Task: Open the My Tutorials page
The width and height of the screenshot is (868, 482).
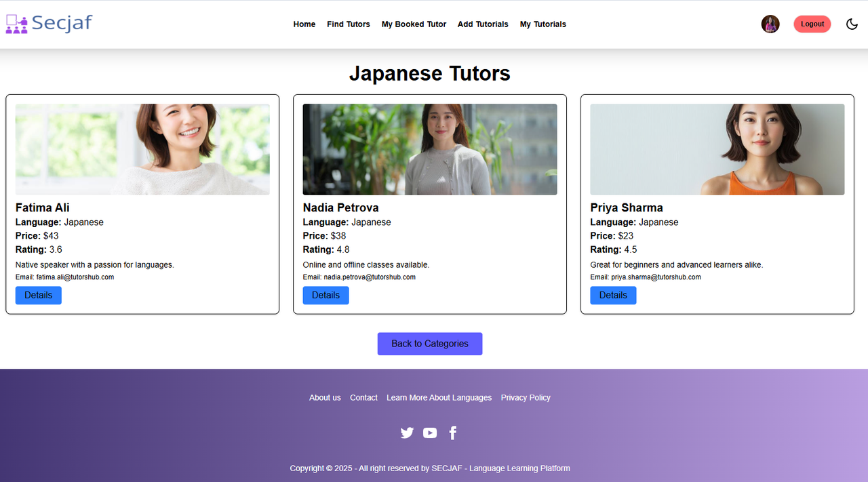Action: [x=543, y=24]
